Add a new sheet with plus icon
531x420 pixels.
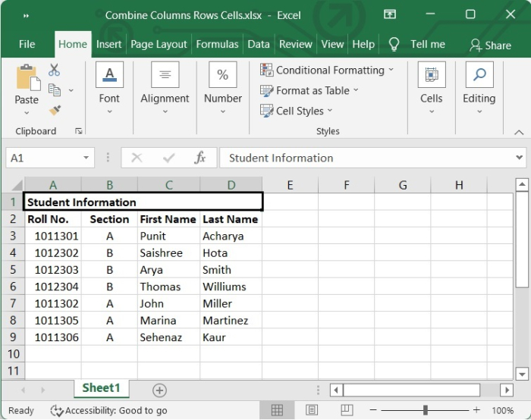coord(159,390)
